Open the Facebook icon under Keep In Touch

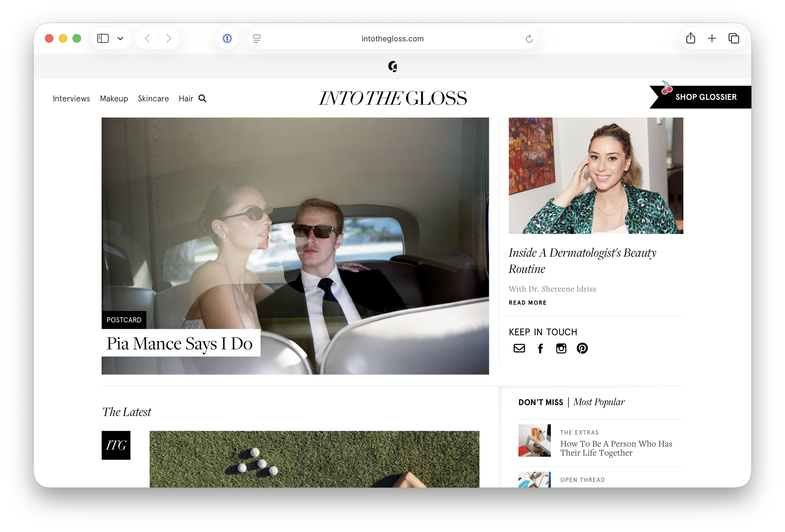(x=540, y=348)
